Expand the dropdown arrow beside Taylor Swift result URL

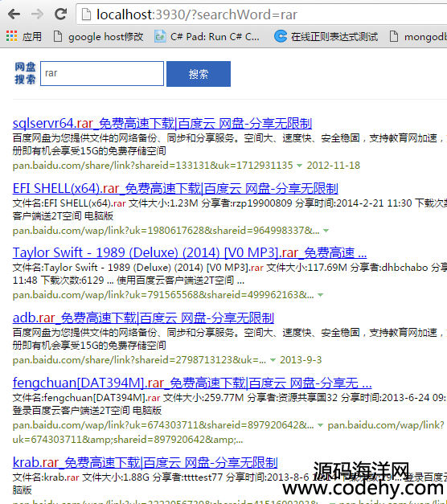[320, 295]
